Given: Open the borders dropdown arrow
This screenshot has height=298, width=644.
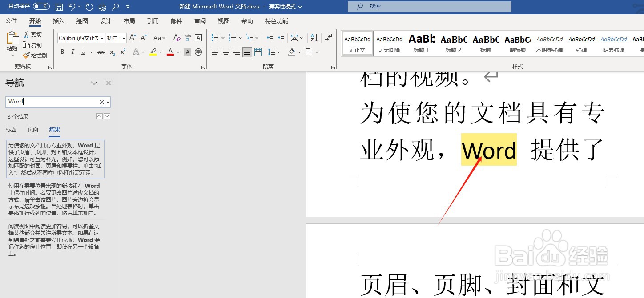Looking at the screenshot, I should (x=317, y=52).
